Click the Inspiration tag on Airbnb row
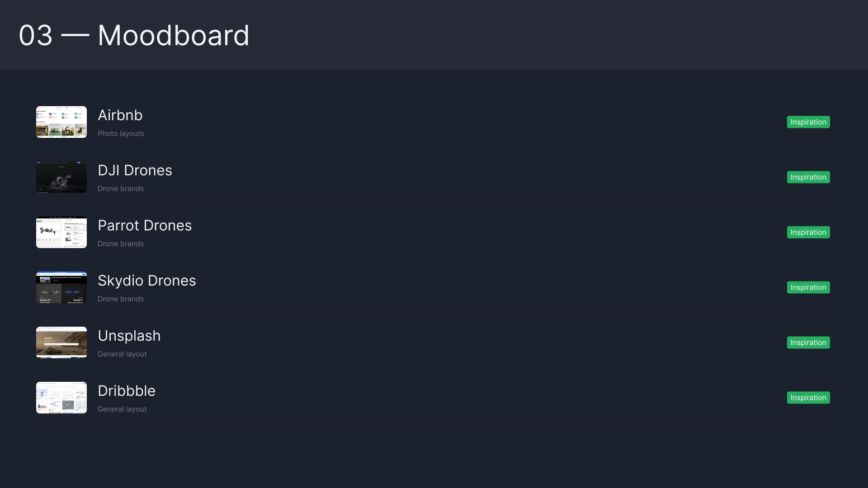The height and width of the screenshot is (488, 868). (x=808, y=122)
